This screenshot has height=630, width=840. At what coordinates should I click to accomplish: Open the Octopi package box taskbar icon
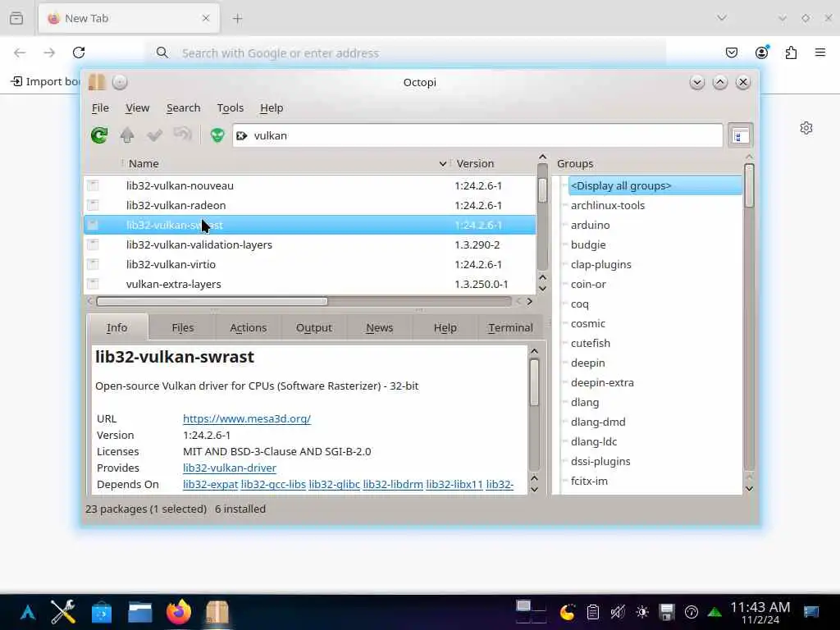(x=217, y=612)
